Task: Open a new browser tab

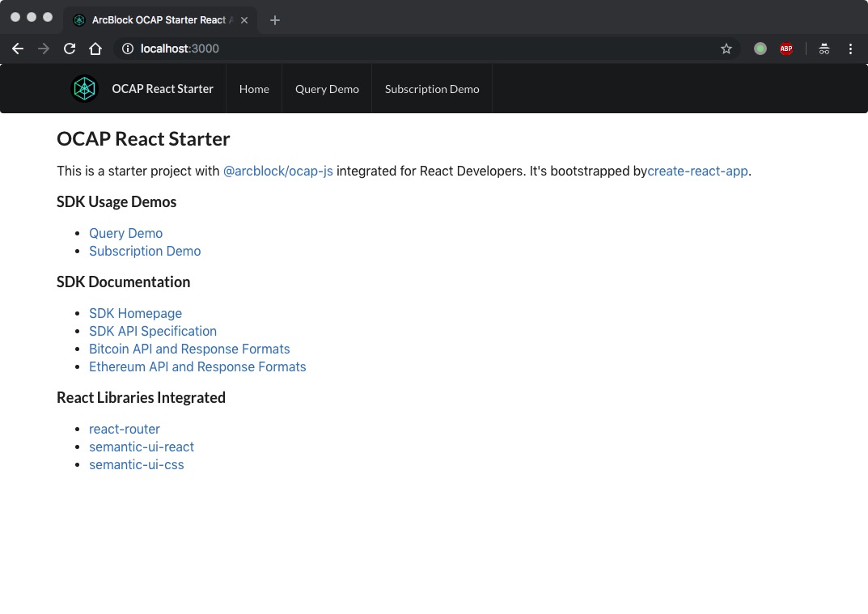Action: point(274,20)
